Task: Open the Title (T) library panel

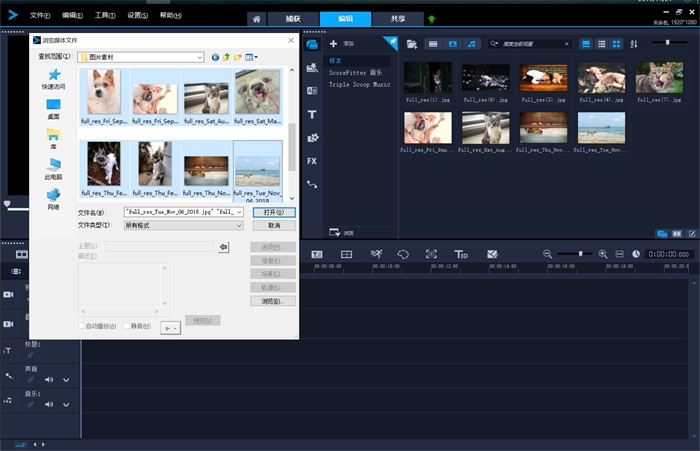Action: (312, 115)
